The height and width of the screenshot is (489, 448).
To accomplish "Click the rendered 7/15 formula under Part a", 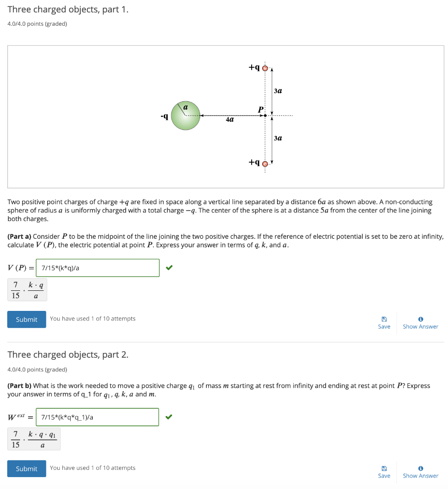I will coord(27,289).
